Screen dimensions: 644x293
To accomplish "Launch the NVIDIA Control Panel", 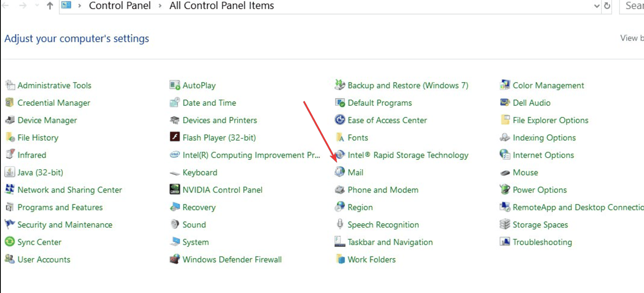I will (223, 190).
